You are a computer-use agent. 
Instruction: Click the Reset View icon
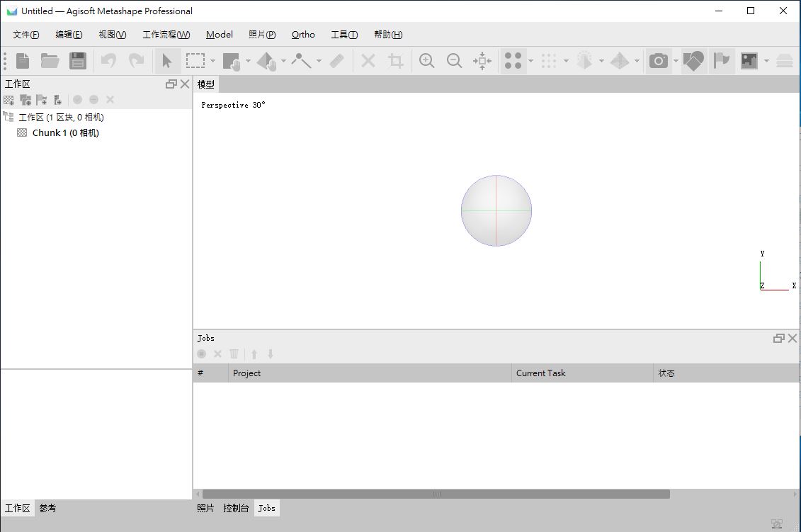(482, 61)
